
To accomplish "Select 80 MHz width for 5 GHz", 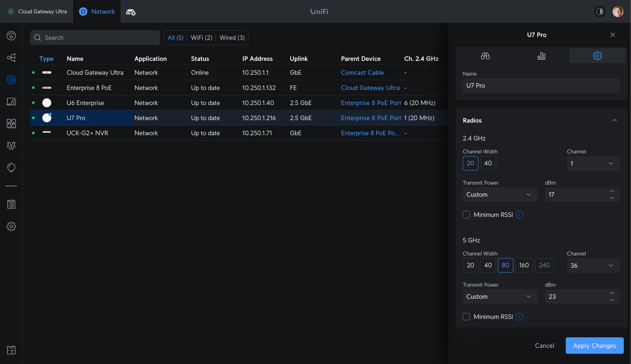I will (x=505, y=265).
